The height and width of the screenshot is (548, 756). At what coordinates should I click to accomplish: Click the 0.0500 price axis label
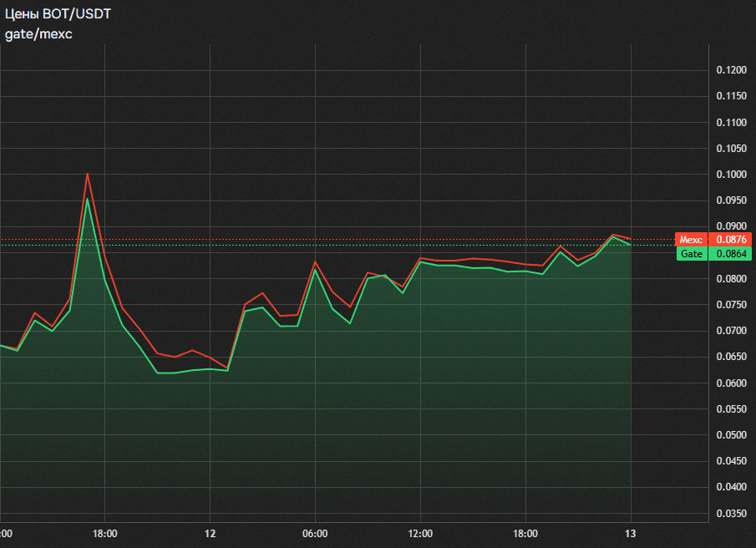click(731, 435)
